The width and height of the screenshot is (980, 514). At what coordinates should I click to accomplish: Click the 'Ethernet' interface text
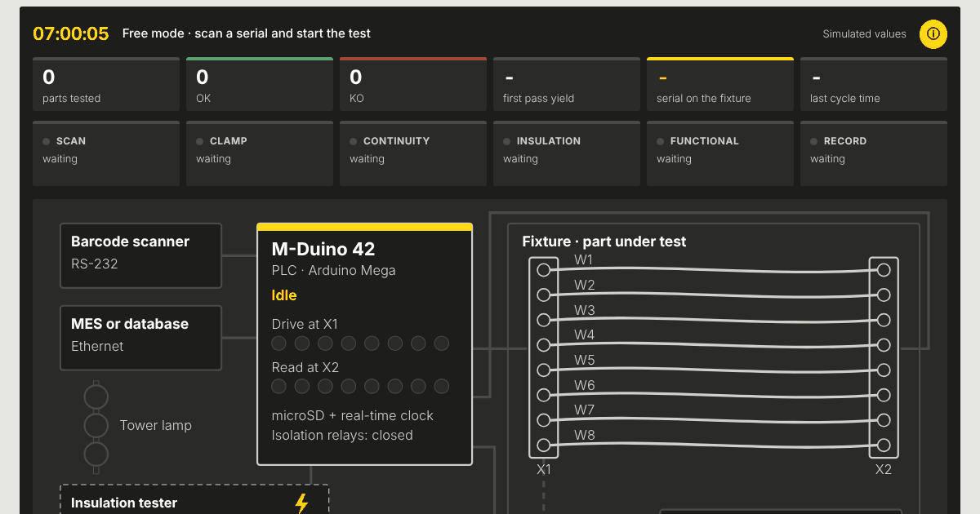pos(97,346)
